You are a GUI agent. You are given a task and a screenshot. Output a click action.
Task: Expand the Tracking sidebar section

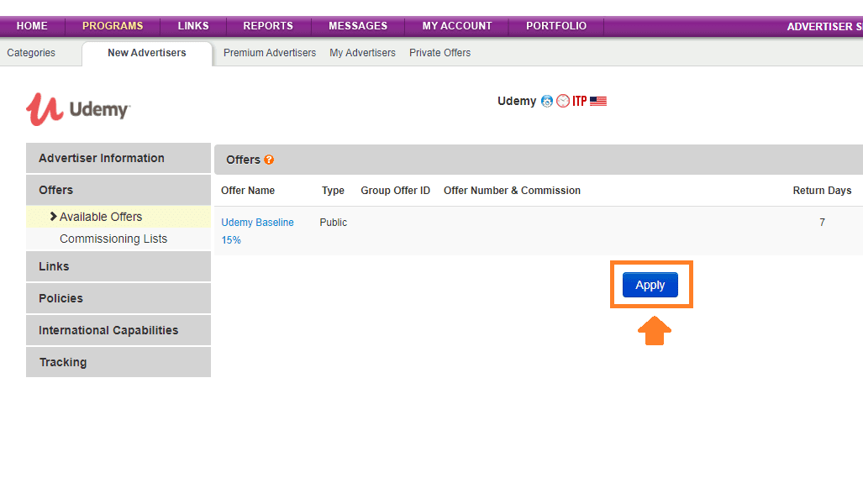[118, 362]
